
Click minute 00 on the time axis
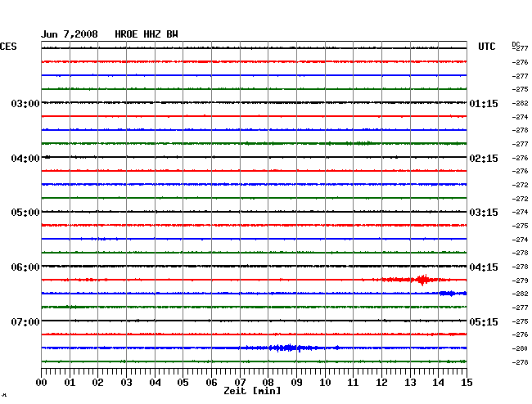tap(42, 382)
